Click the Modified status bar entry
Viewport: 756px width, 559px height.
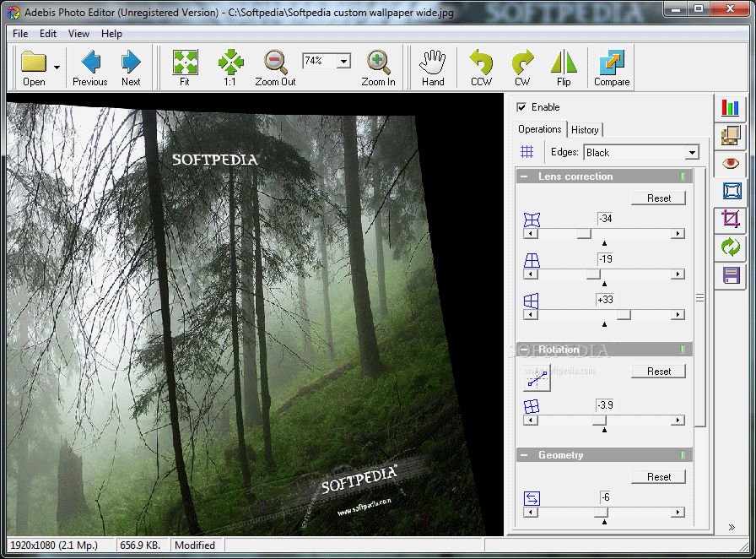(195, 545)
